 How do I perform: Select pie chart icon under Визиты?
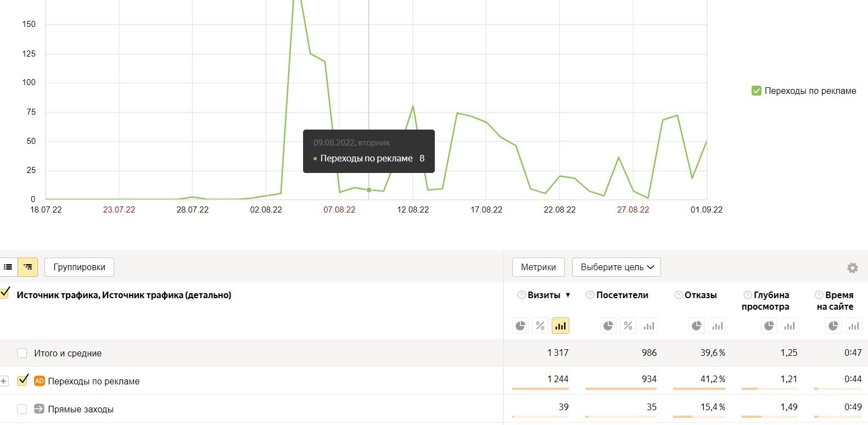[x=520, y=326]
